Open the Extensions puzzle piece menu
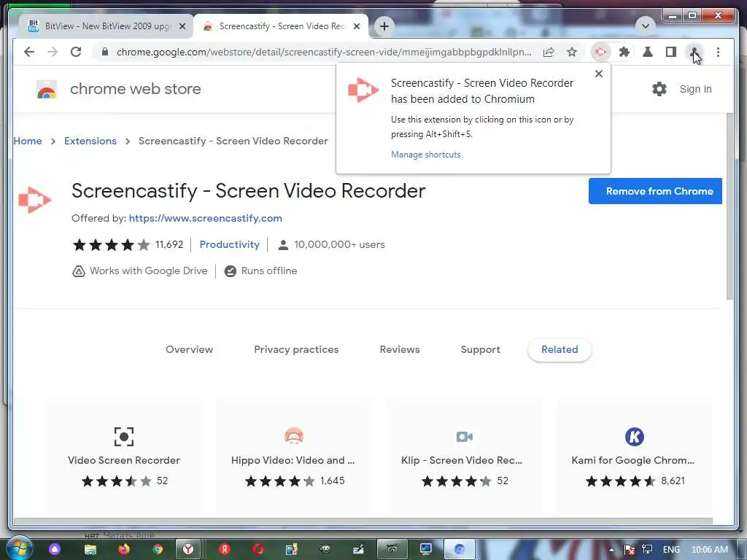The width and height of the screenshot is (747, 560). (x=624, y=52)
